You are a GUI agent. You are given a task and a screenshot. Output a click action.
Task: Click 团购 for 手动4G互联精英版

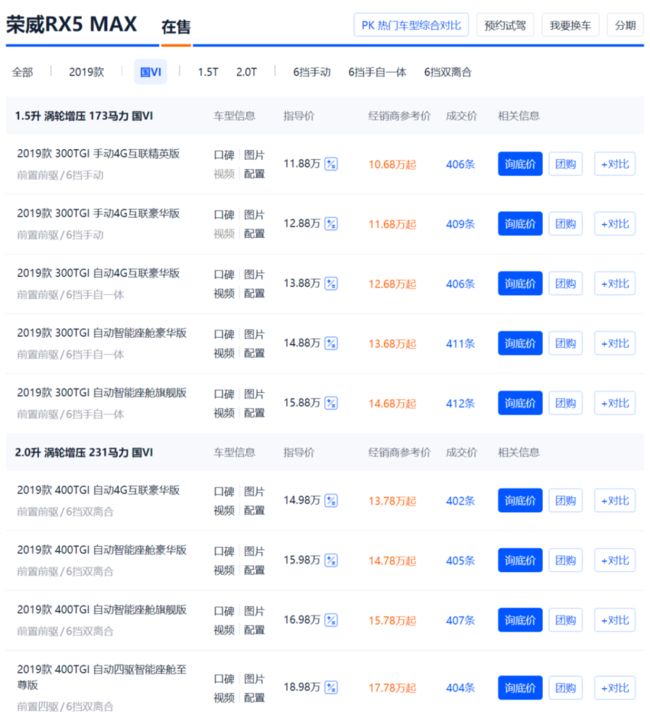coord(565,164)
